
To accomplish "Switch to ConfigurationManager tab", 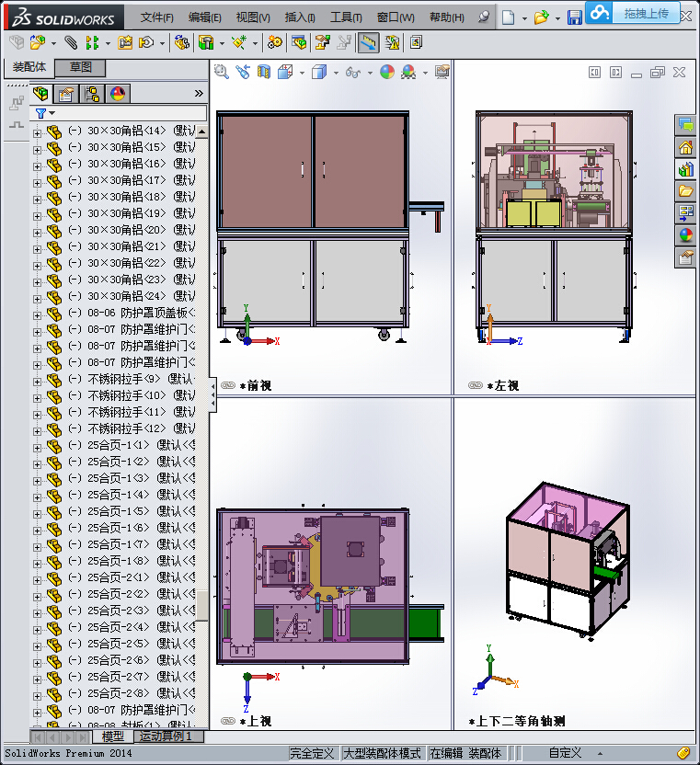I will (x=92, y=93).
